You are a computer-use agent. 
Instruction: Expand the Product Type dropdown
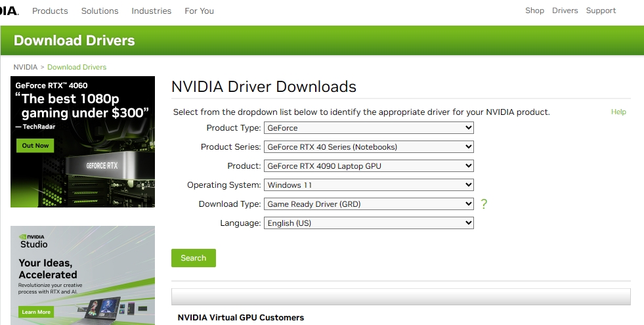369,128
